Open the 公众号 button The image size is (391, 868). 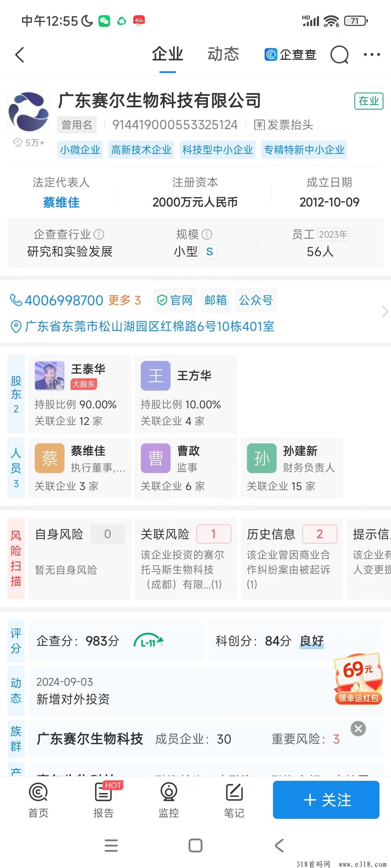(256, 300)
